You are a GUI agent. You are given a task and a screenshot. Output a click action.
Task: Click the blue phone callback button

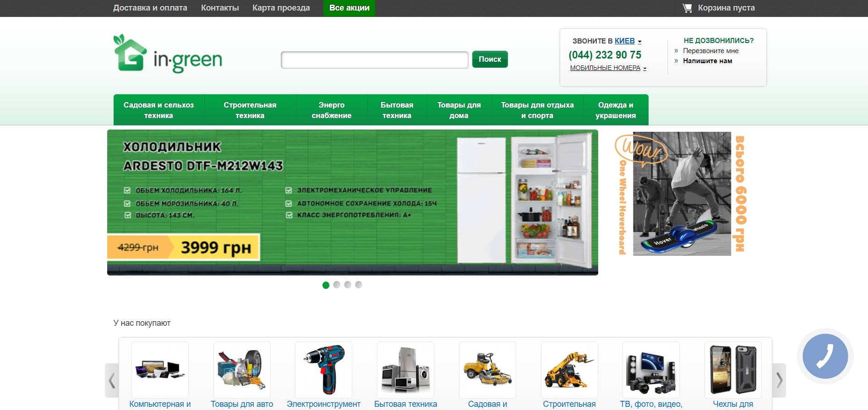[x=825, y=356]
